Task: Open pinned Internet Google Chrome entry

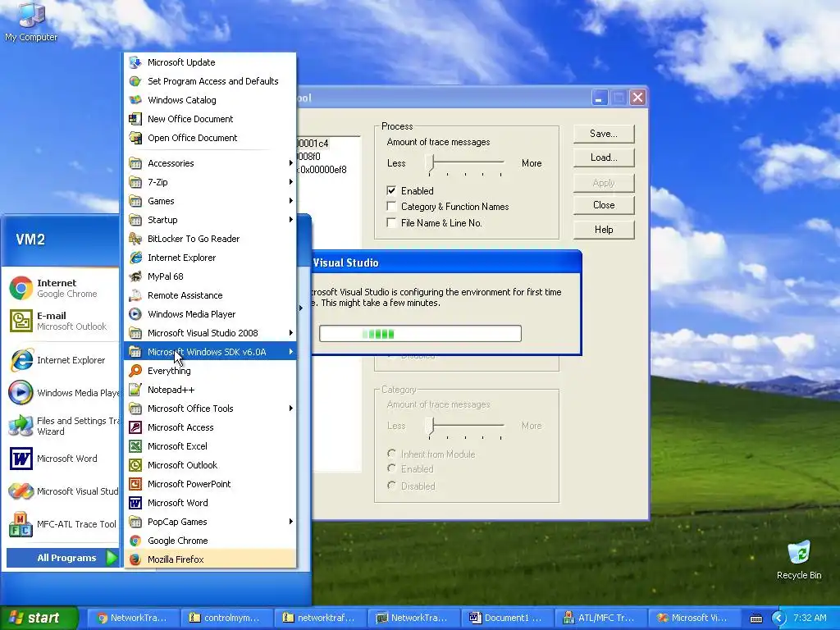Action: [61, 288]
